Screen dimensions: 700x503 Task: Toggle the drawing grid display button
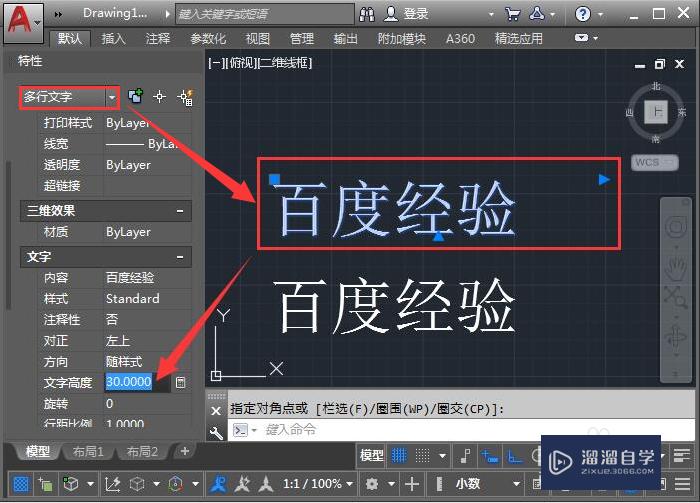click(399, 456)
